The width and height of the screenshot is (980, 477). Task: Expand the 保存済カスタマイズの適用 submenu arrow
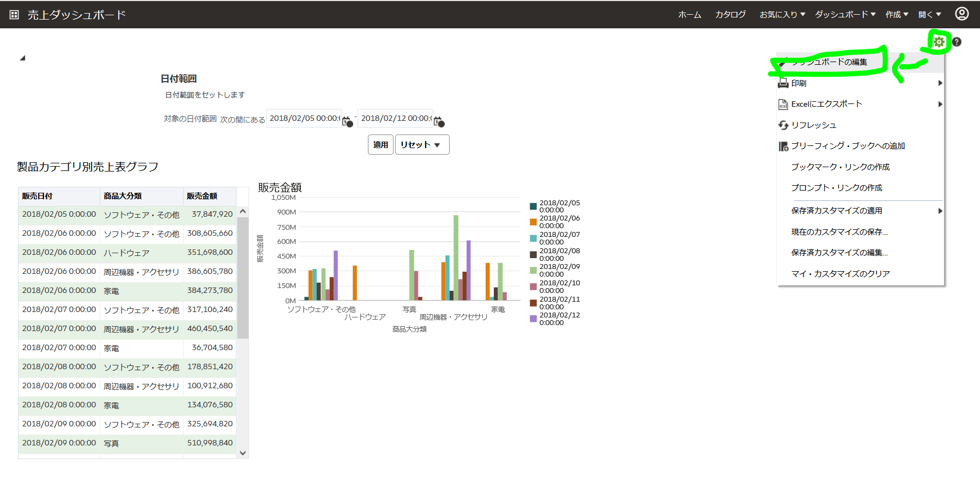click(940, 211)
